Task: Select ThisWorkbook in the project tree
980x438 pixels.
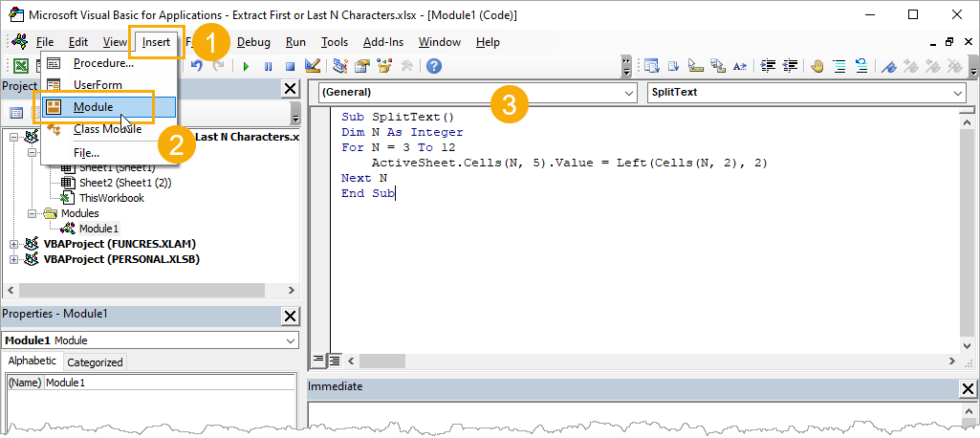Action: coord(111,198)
